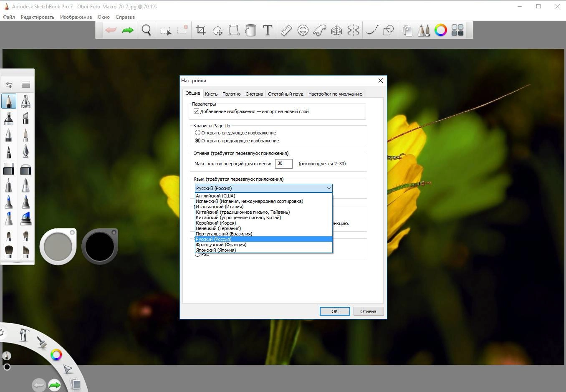The height and width of the screenshot is (392, 566).
Task: Open the Brush palette icon
Action: (424, 30)
